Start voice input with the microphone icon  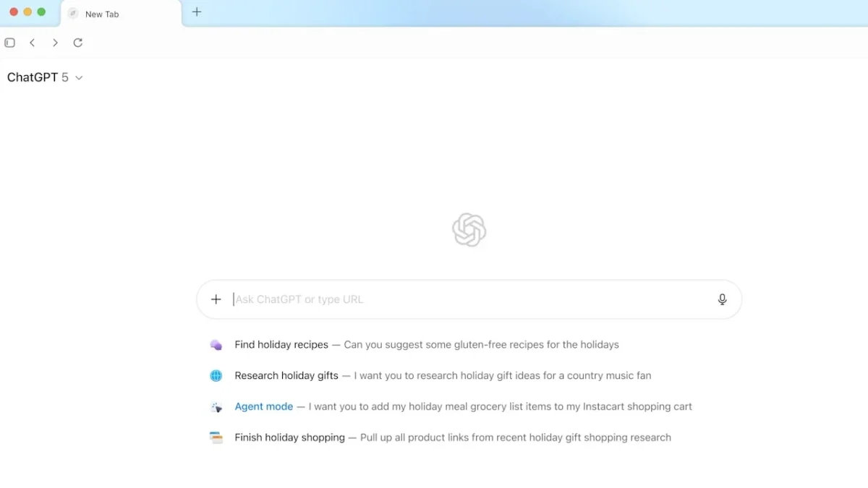click(x=722, y=299)
